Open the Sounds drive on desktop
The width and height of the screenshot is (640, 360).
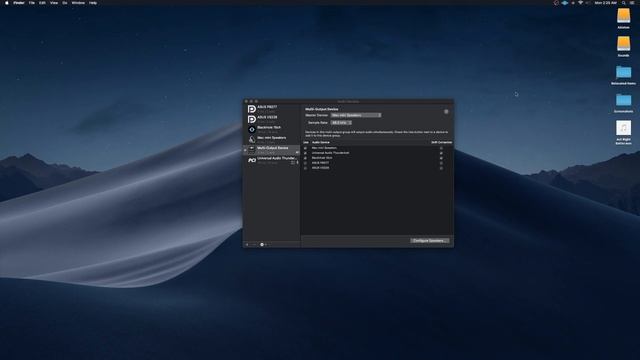(x=623, y=44)
